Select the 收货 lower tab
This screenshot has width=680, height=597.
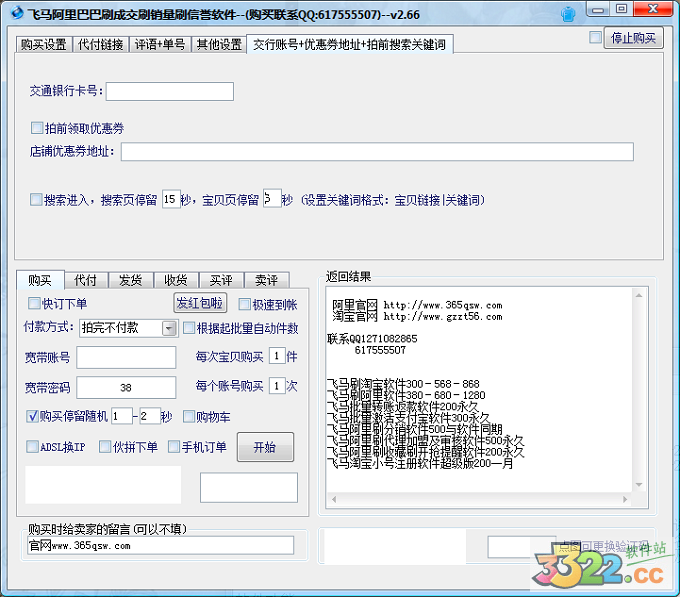point(176,281)
